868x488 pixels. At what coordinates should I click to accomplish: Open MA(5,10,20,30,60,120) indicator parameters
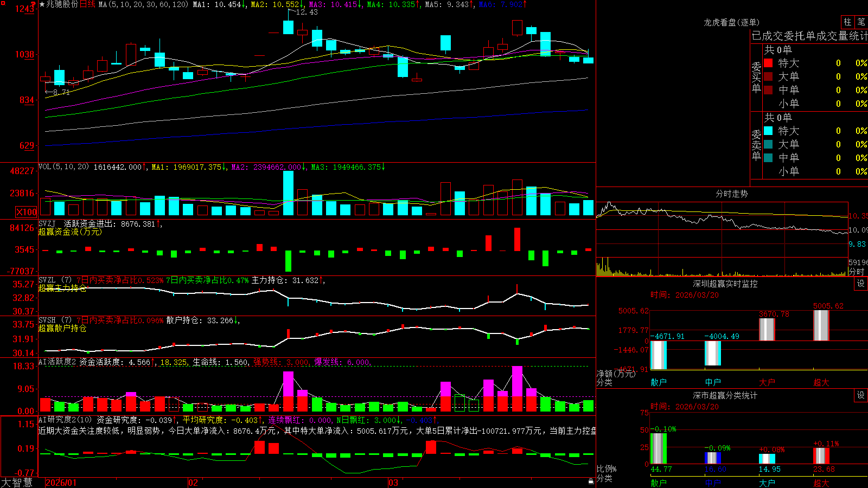(x=143, y=4)
